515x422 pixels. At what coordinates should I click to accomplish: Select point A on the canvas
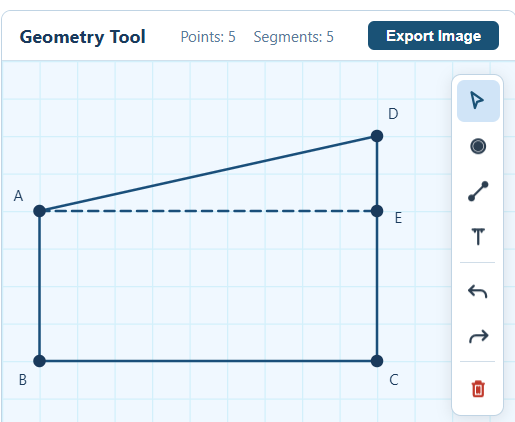40,211
